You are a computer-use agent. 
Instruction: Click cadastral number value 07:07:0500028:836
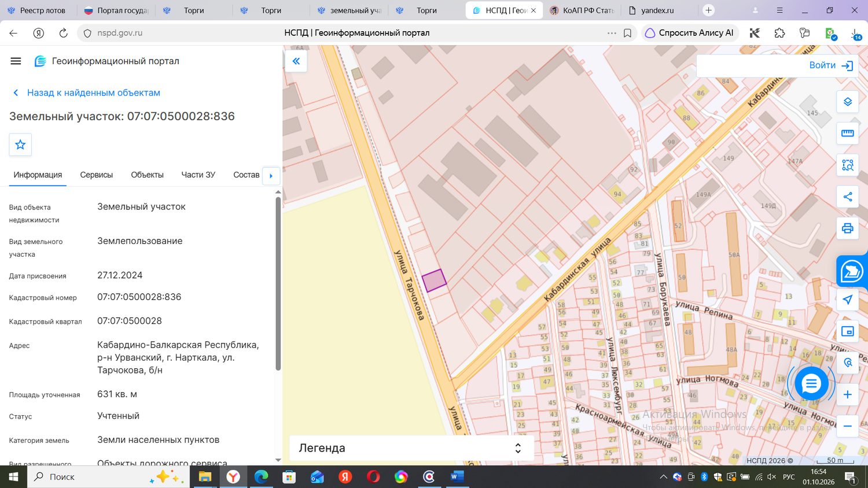139,297
